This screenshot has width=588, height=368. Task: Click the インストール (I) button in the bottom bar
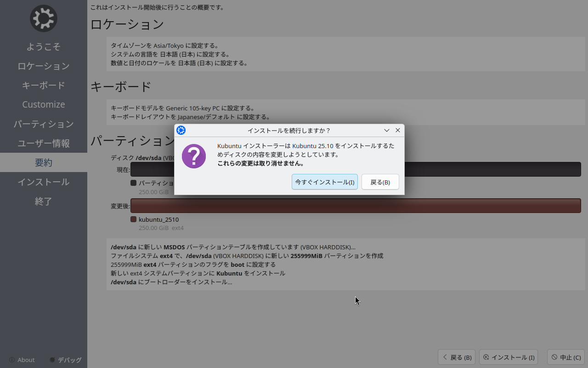pyautogui.click(x=509, y=357)
